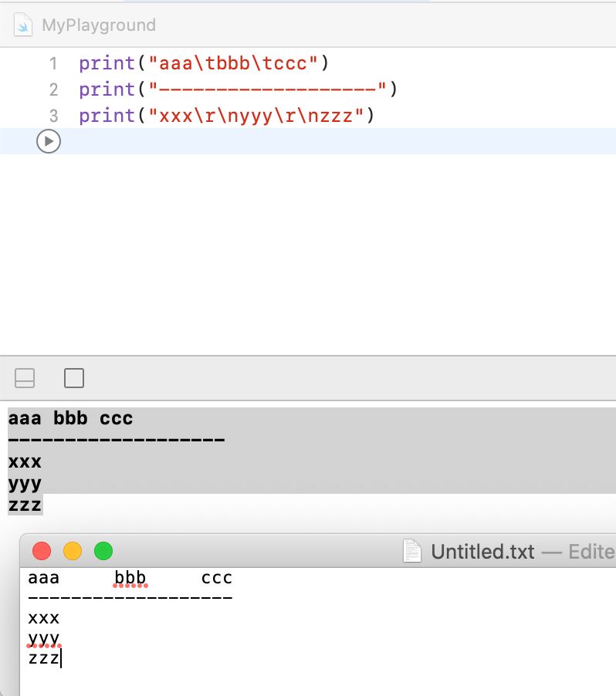This screenshot has width=616, height=696.
Task: Click line number 3 in the editor gutter
Action: [53, 116]
